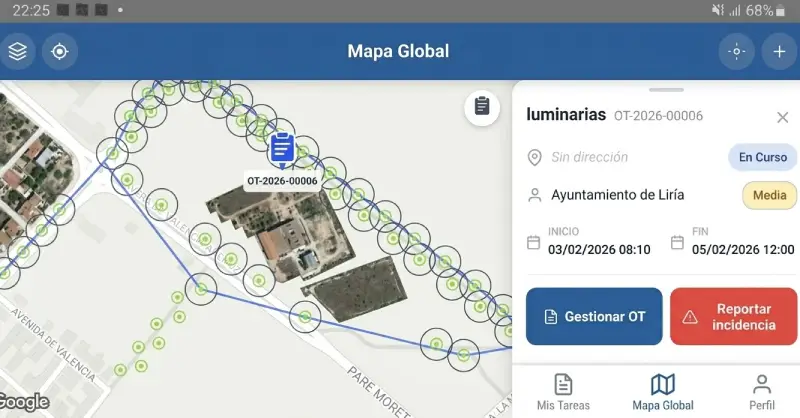
Task: Select the OT-2026-00006 work order marker
Action: point(282,150)
